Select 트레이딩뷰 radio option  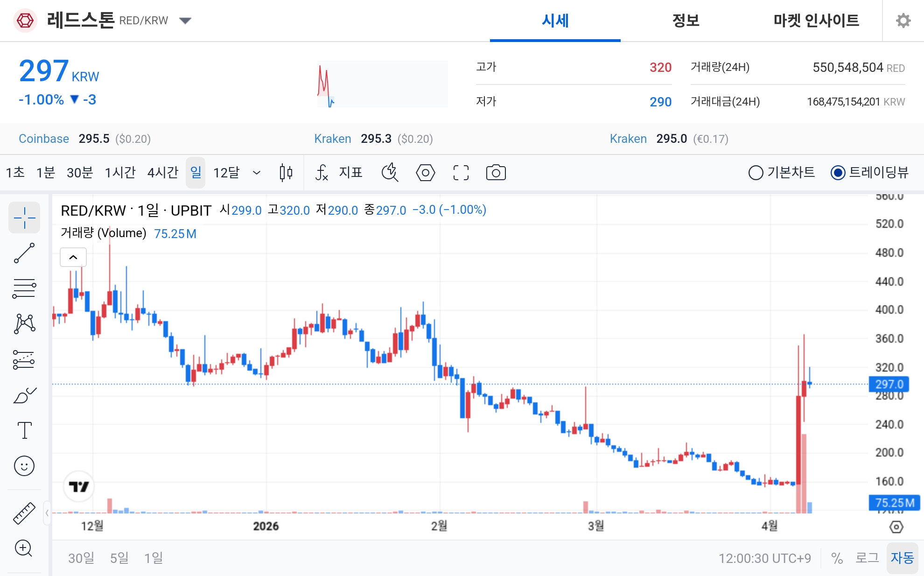click(x=838, y=173)
